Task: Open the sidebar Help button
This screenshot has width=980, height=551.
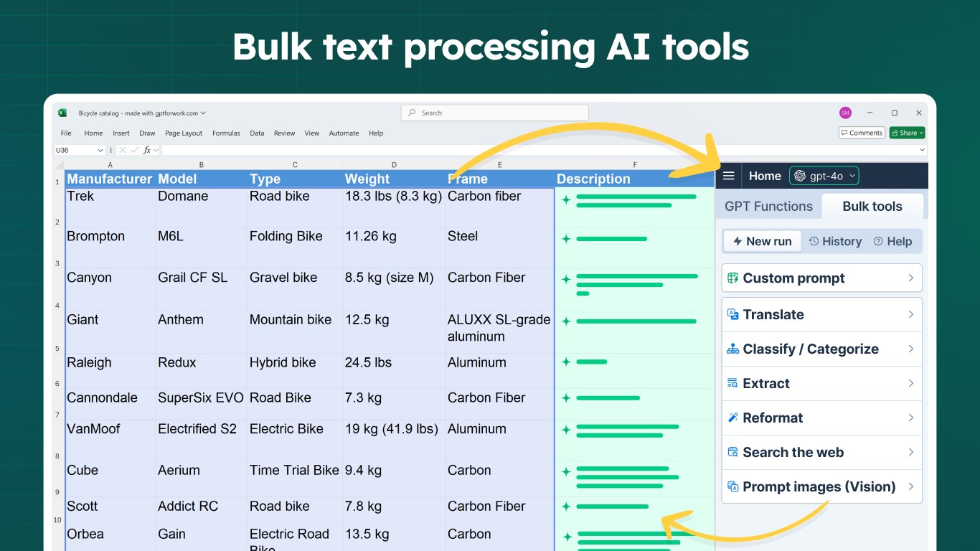Action: (892, 241)
